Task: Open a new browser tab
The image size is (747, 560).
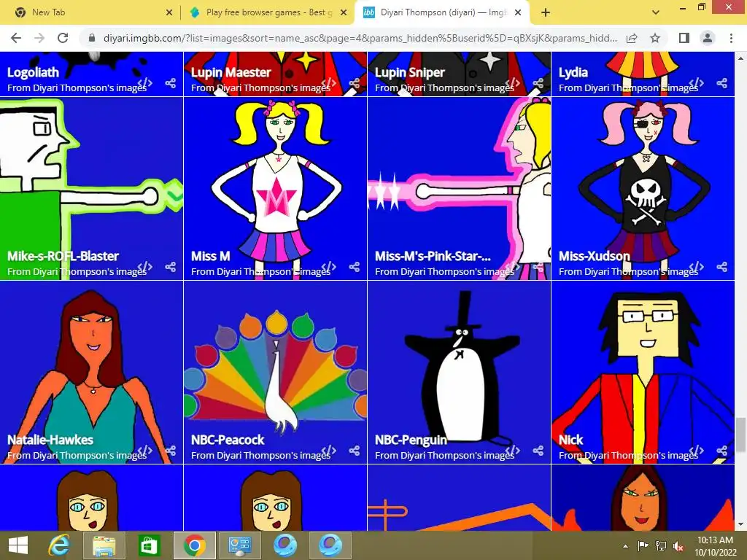Action: click(546, 12)
